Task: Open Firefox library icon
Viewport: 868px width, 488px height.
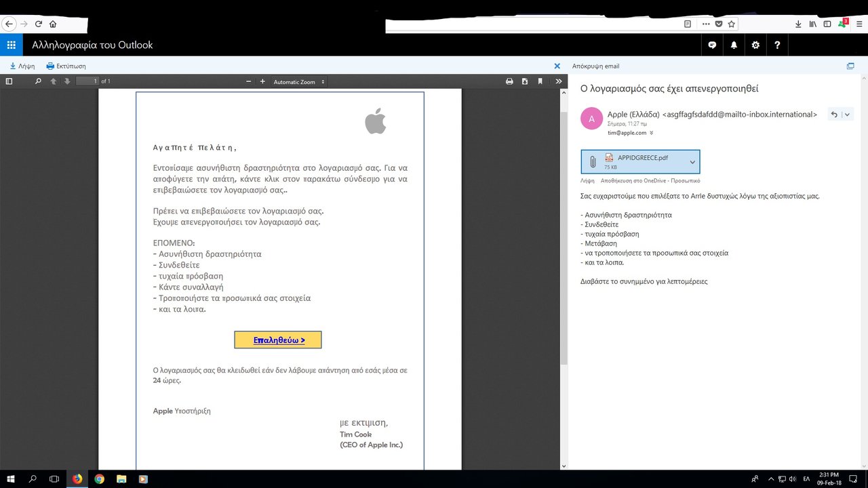Action: pos(812,24)
